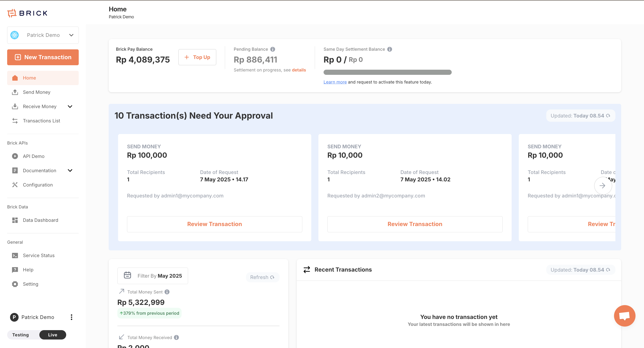Open the Filter By May 2025 date picker
644x348 pixels.
tap(153, 276)
